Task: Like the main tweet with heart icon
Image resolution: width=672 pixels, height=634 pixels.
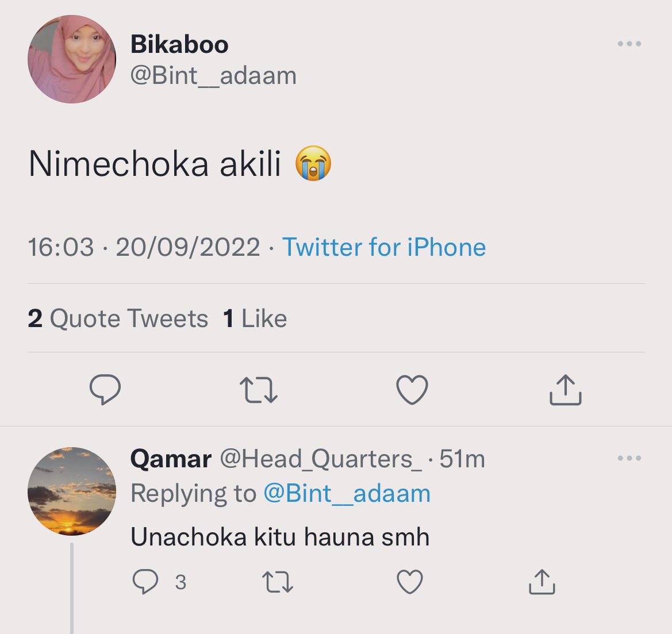Action: [412, 390]
